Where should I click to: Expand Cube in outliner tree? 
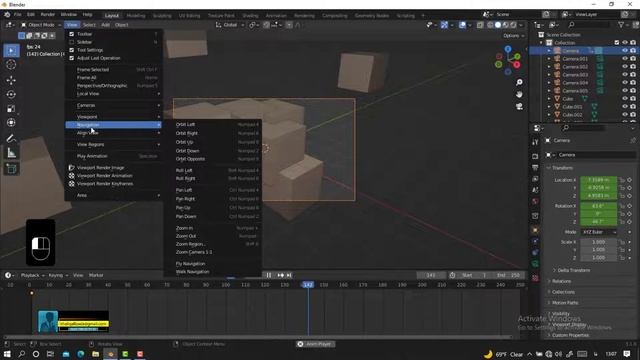click(x=549, y=99)
